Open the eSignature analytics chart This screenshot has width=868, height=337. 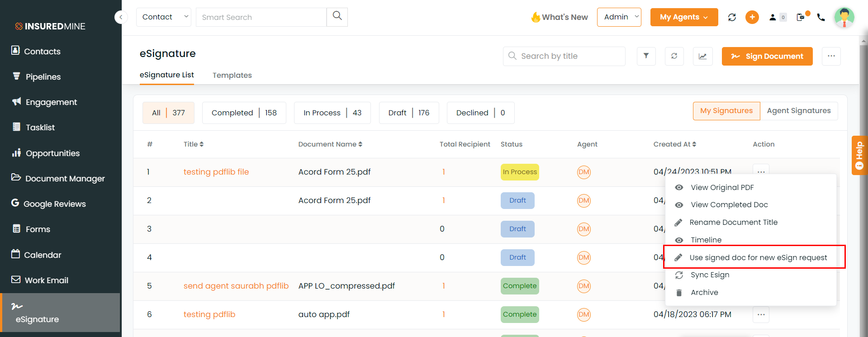pos(702,56)
